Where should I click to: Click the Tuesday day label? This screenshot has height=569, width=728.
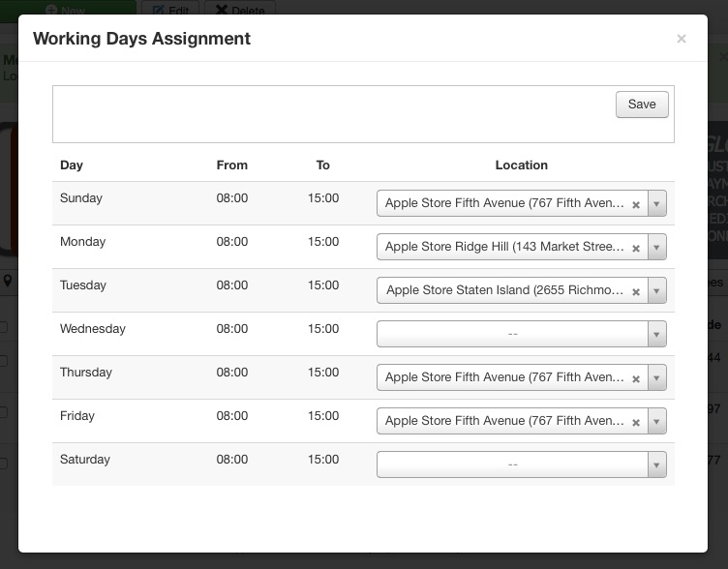tap(83, 285)
